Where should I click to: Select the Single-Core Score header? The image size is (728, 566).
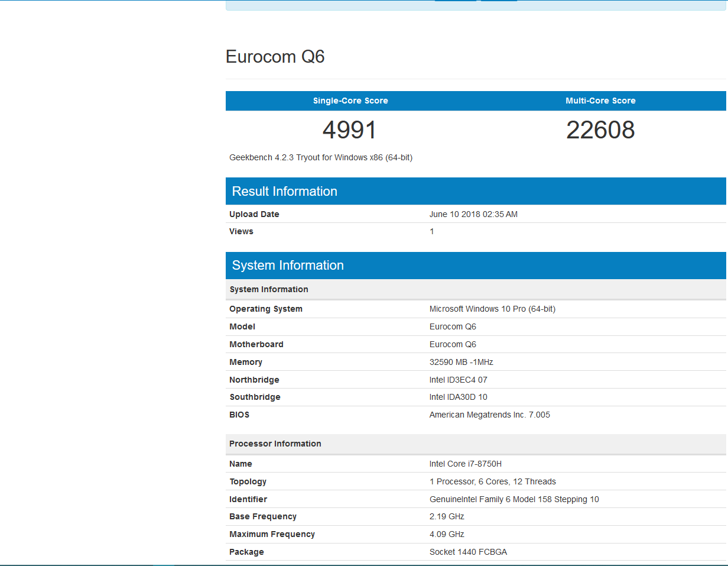[x=350, y=101]
